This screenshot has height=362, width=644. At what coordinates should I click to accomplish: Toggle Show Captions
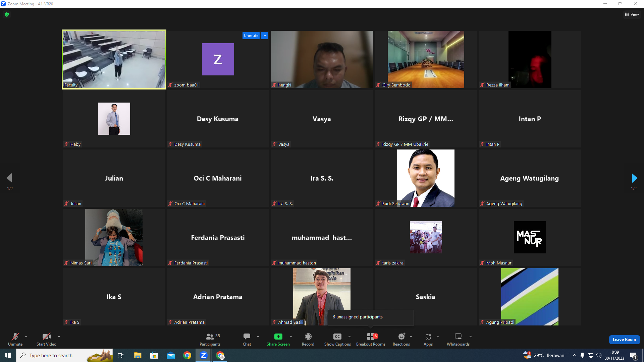point(337,339)
